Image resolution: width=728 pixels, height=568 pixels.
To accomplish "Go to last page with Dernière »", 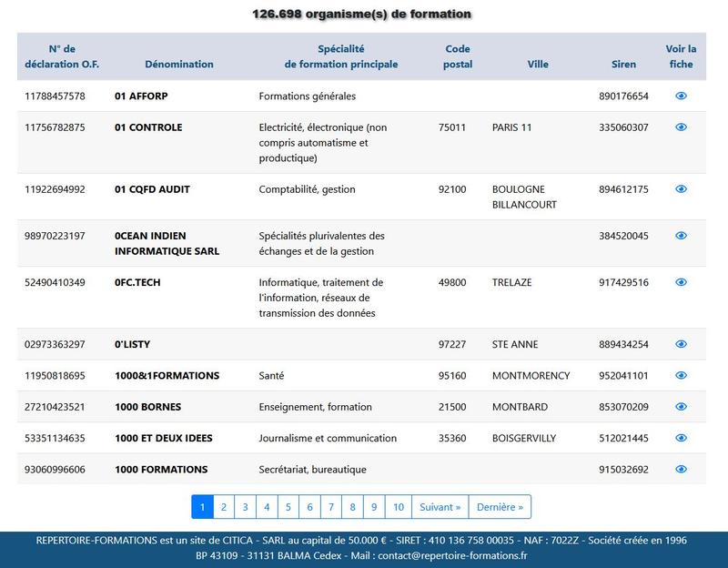I will click(x=500, y=507).
